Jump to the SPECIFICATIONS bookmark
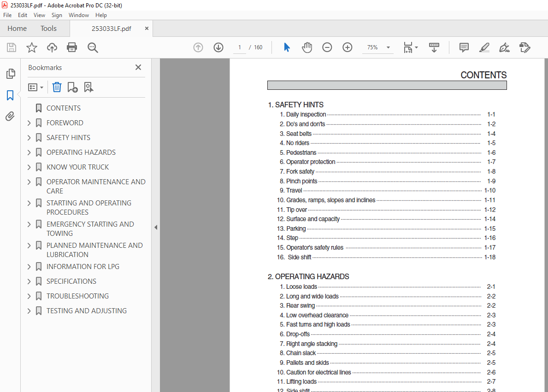The image size is (548, 392). pyautogui.click(x=71, y=281)
